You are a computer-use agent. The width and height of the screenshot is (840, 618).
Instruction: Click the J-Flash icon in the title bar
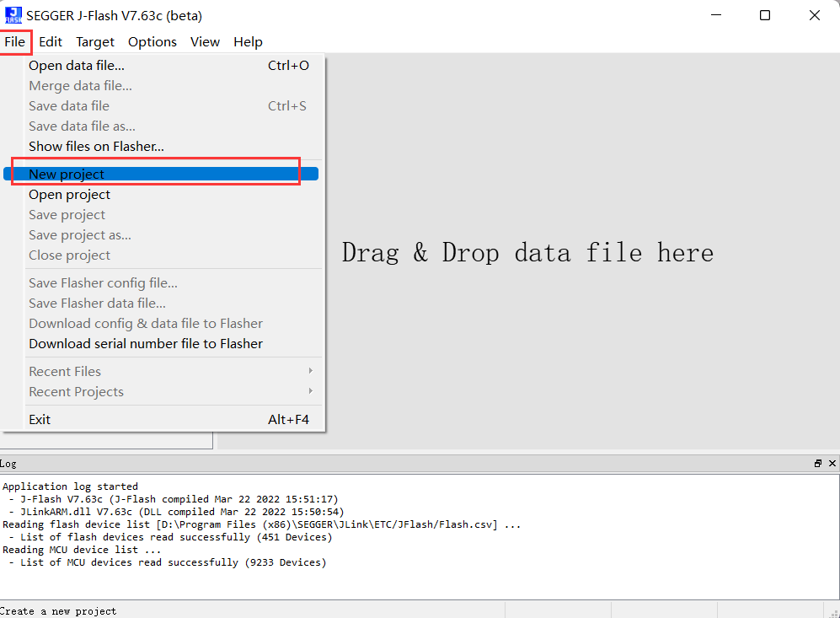(12, 14)
